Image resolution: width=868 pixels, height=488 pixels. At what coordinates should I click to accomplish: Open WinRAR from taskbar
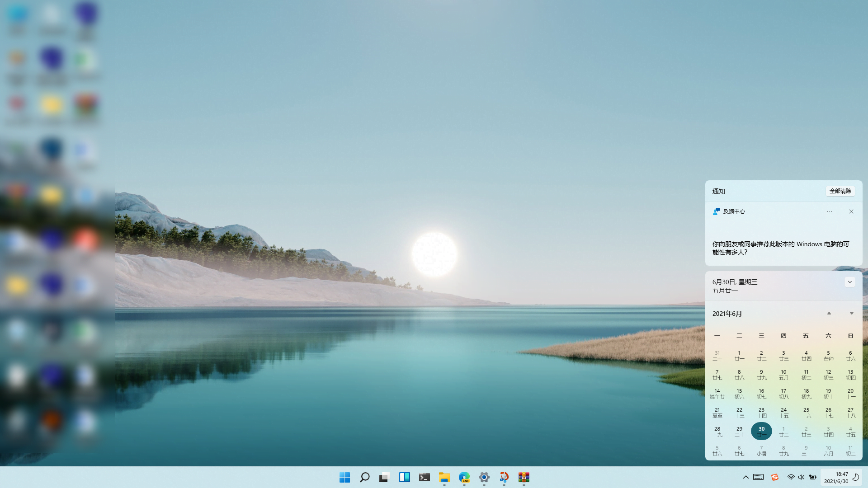click(x=524, y=477)
